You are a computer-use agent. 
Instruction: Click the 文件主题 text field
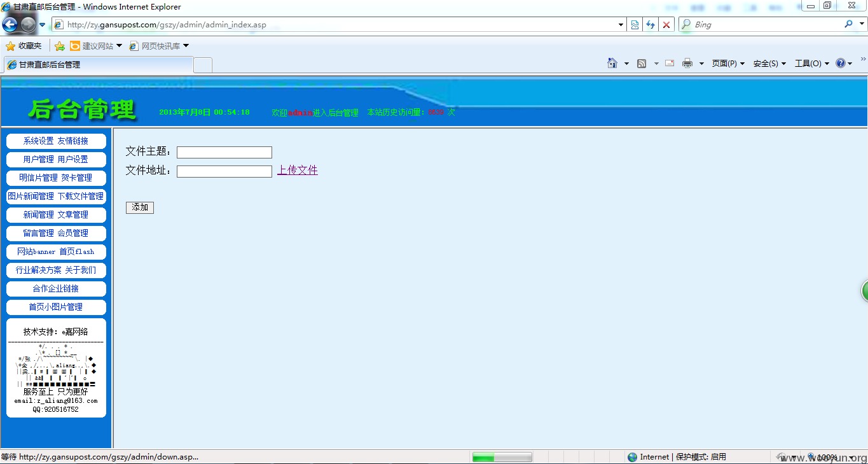pyautogui.click(x=224, y=153)
